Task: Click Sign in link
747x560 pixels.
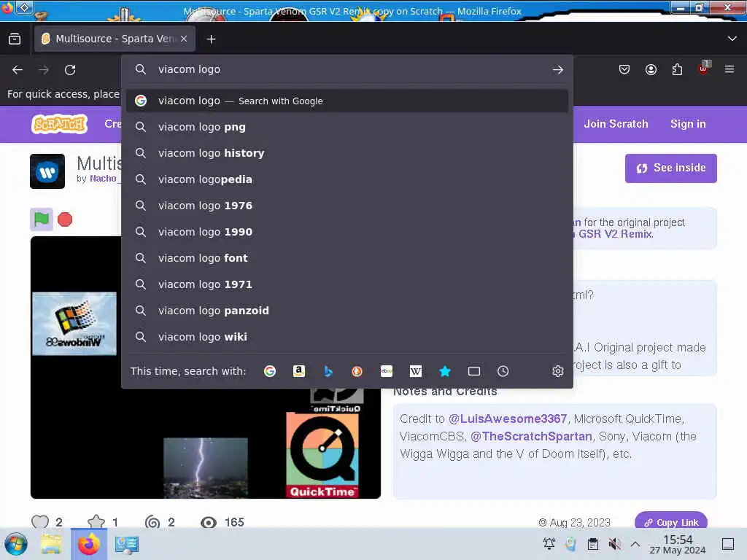Action: tap(688, 124)
